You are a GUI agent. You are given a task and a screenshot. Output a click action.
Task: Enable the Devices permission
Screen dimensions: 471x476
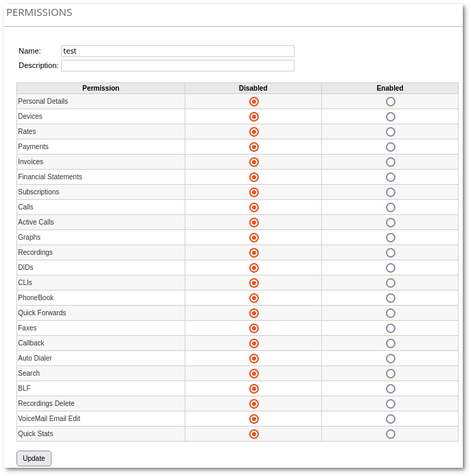391,117
